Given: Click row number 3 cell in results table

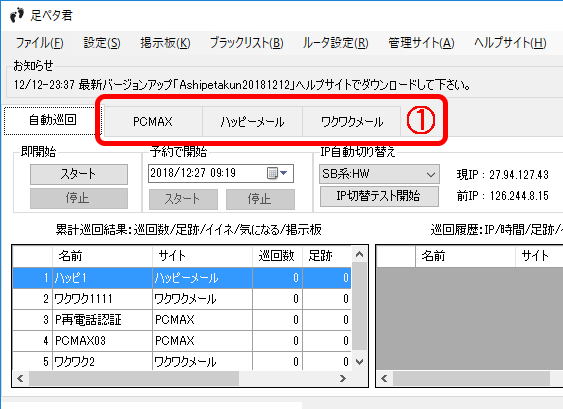Looking at the screenshot, I should pyautogui.click(x=33, y=320).
